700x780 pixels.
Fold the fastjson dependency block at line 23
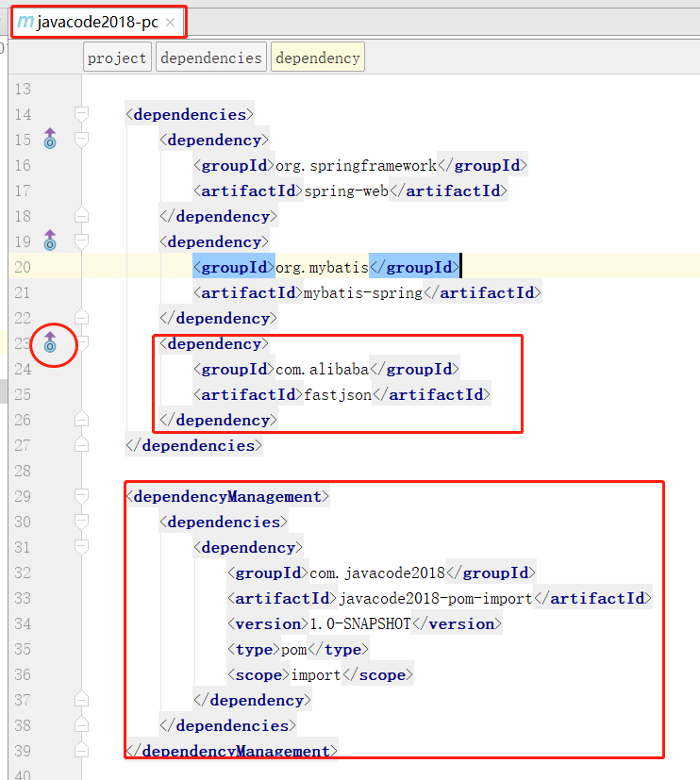click(81, 344)
